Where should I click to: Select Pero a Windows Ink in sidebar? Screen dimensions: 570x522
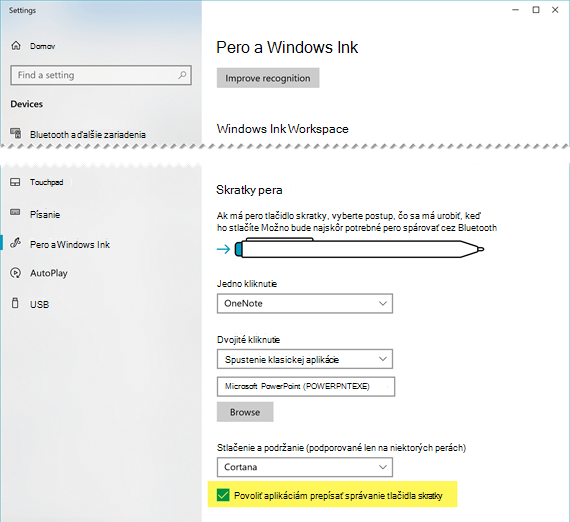(x=70, y=245)
